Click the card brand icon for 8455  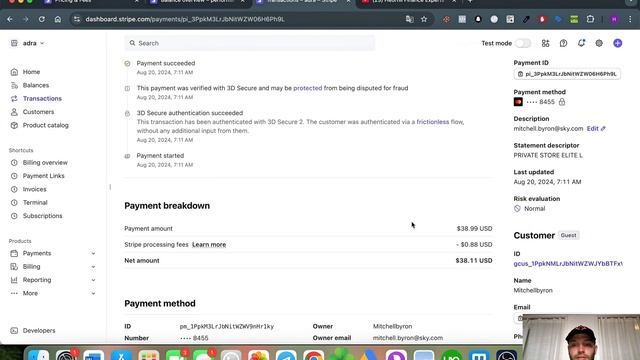click(518, 102)
